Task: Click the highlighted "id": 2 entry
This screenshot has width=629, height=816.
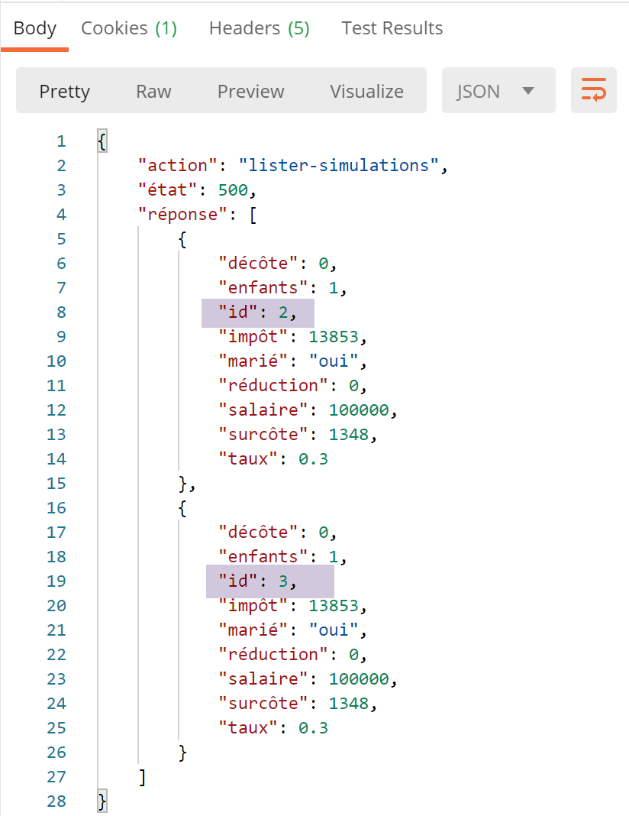Action: (x=257, y=313)
